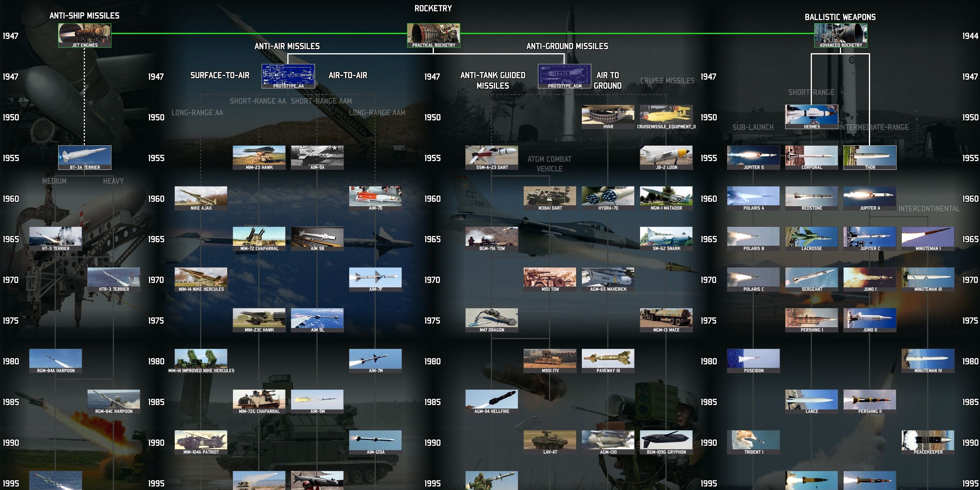Select the Thor ballistic missile icon
The height and width of the screenshot is (490, 980).
870,157
